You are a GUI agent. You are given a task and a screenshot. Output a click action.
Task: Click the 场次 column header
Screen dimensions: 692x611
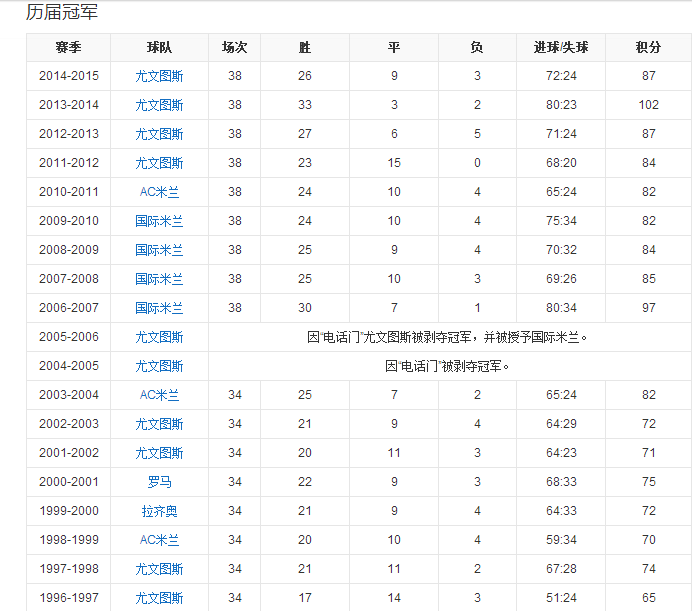[x=234, y=47]
